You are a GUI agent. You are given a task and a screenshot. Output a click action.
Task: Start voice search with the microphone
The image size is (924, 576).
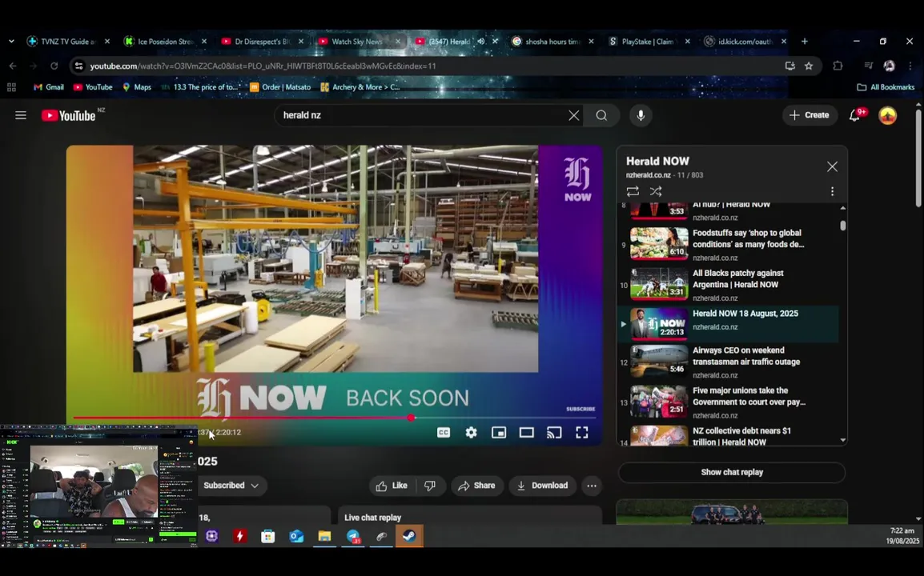tap(641, 115)
